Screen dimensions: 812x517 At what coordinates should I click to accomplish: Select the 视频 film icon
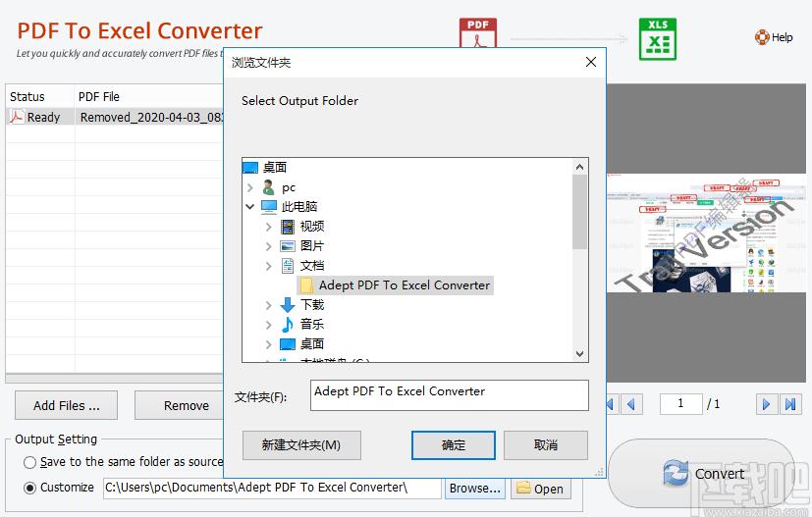pyautogui.click(x=288, y=227)
